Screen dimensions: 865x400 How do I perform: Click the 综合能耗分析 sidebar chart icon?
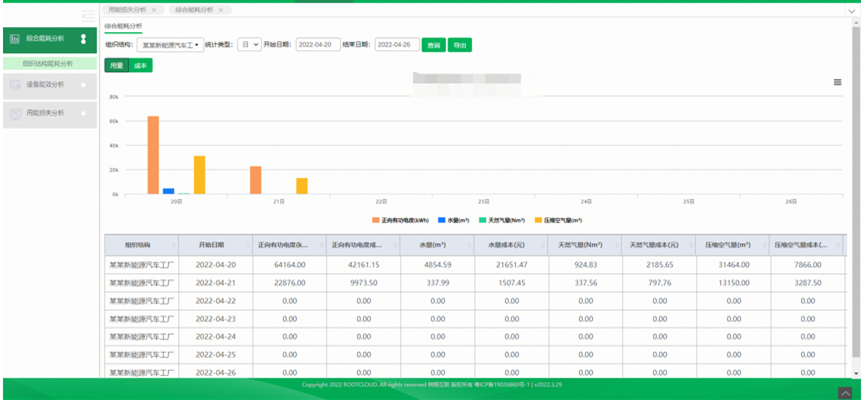[15, 39]
